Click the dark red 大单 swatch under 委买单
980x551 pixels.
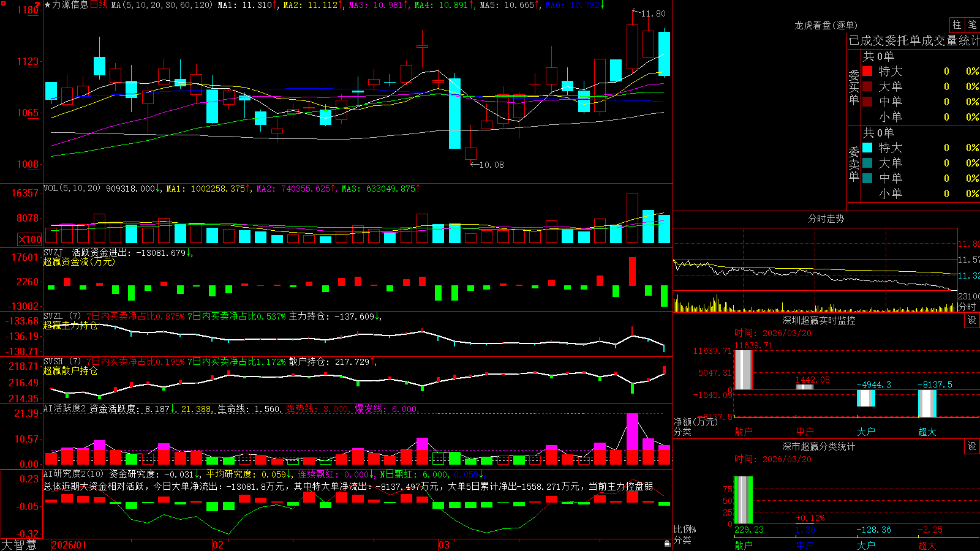coord(867,86)
